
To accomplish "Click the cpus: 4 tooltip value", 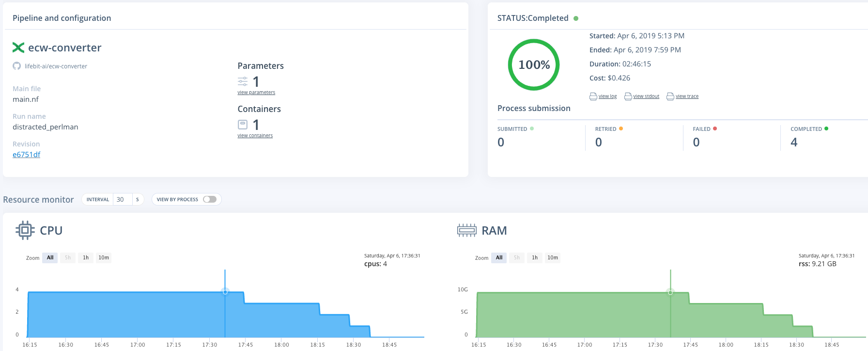I will pyautogui.click(x=375, y=264).
